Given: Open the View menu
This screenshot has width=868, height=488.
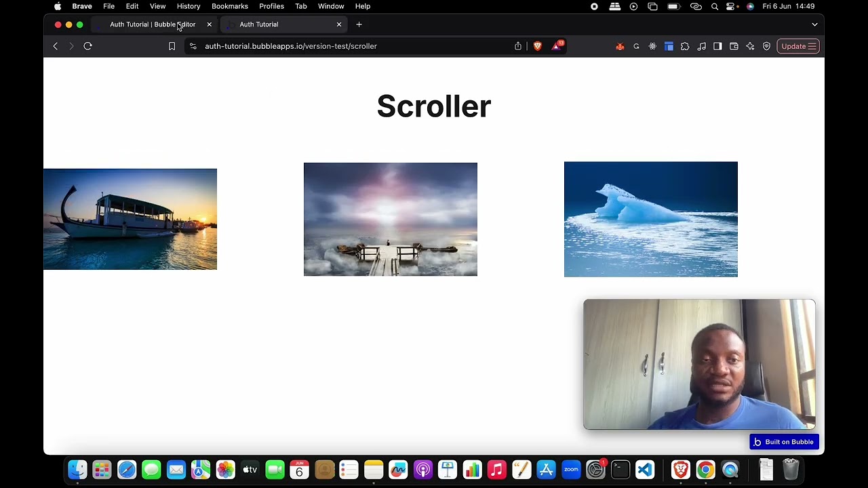Looking at the screenshot, I should tap(157, 6).
